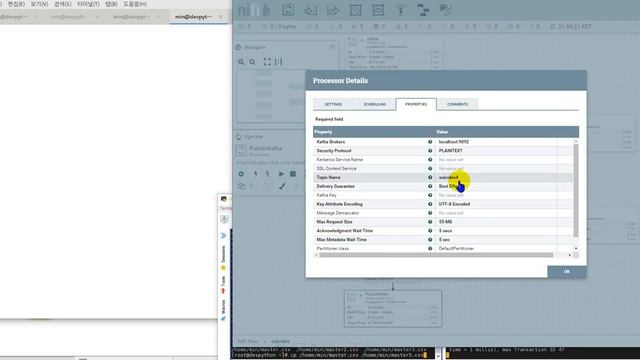Screen dimensions: 640x360
Task: Show actual size in the Navigate panel
Action: [278, 62]
